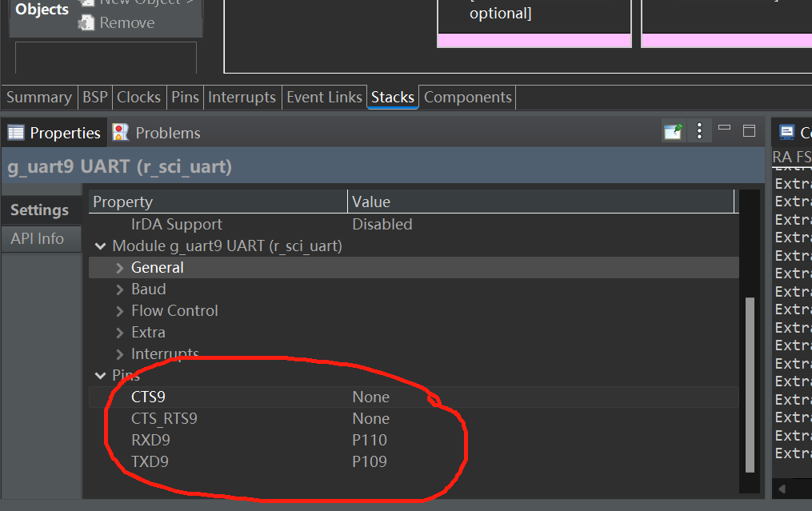Expand the Interrupts property group
Image resolution: width=812 pixels, height=511 pixels.
(x=120, y=354)
